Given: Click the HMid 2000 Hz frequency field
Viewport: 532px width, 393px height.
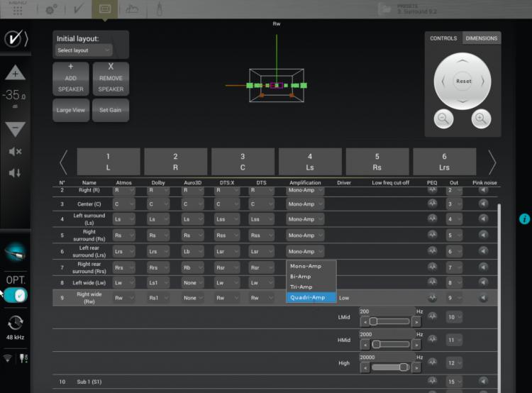Looking at the screenshot, I should tap(387, 334).
